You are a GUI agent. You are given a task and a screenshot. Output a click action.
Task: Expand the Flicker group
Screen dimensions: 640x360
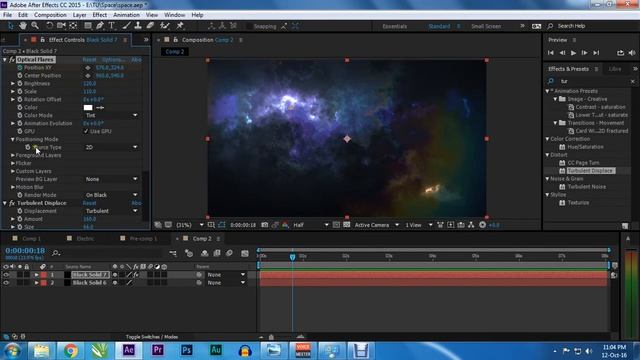13,163
